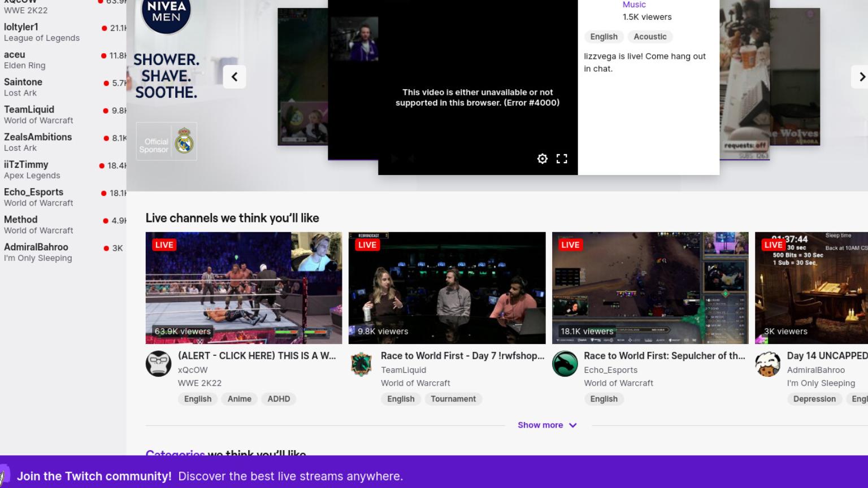Open AdmiralBahroo live stream thumbnail
868x488 pixels.
pyautogui.click(x=811, y=288)
